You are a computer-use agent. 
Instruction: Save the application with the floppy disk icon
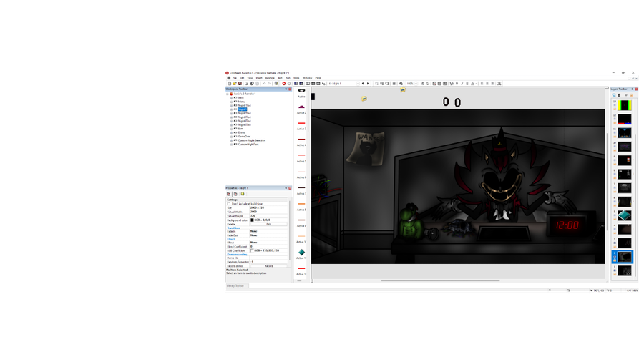[240, 83]
